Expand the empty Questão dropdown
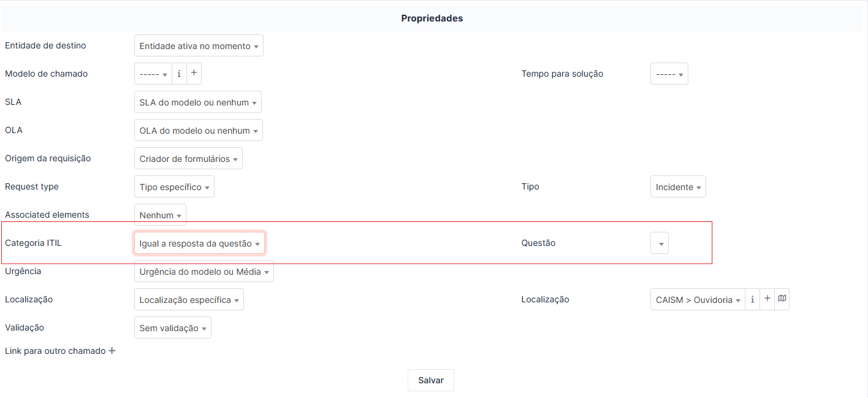 tap(660, 243)
